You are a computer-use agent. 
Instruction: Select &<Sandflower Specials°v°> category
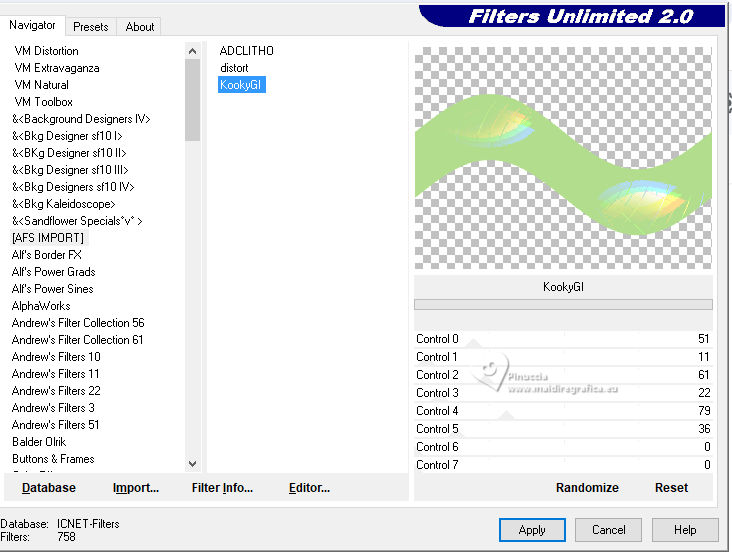(x=77, y=221)
